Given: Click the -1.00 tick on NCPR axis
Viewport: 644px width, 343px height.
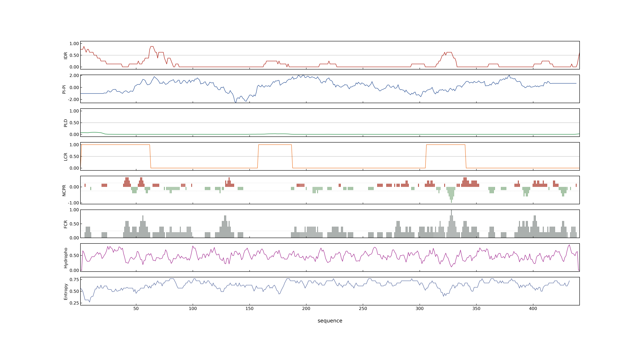Looking at the screenshot, I should point(73,203).
